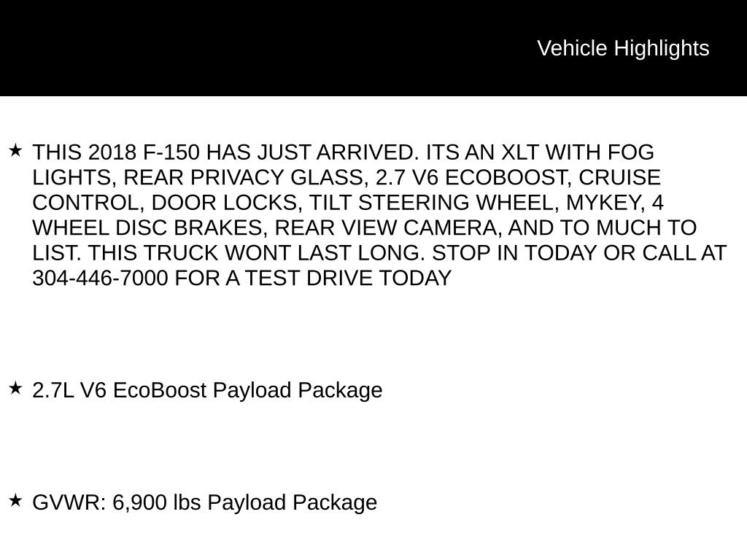Click the text "WHEEL DISC BRAKES"
Image resolution: width=747 pixels, height=560 pixels.
150,227
